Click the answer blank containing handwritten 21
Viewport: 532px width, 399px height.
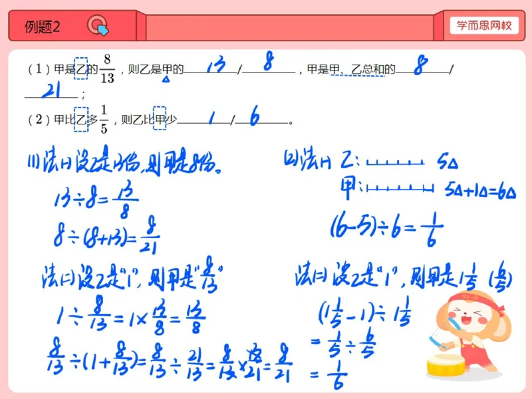51,90
